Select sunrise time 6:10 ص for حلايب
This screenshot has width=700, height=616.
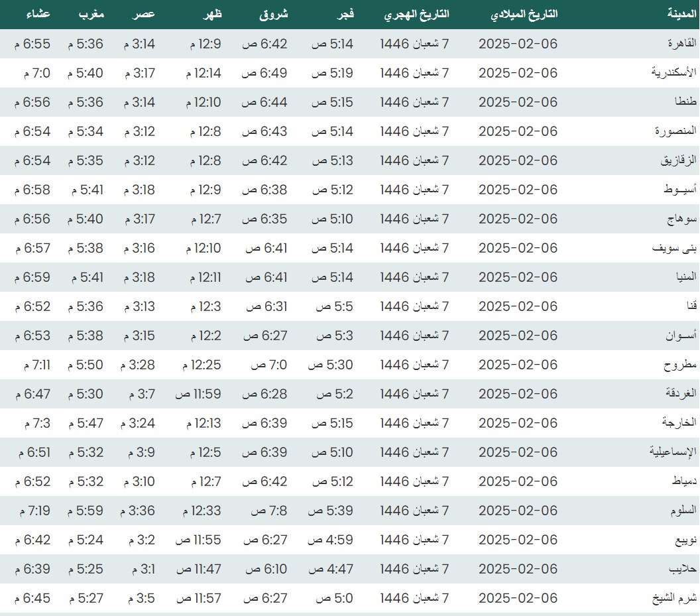pyautogui.click(x=266, y=569)
